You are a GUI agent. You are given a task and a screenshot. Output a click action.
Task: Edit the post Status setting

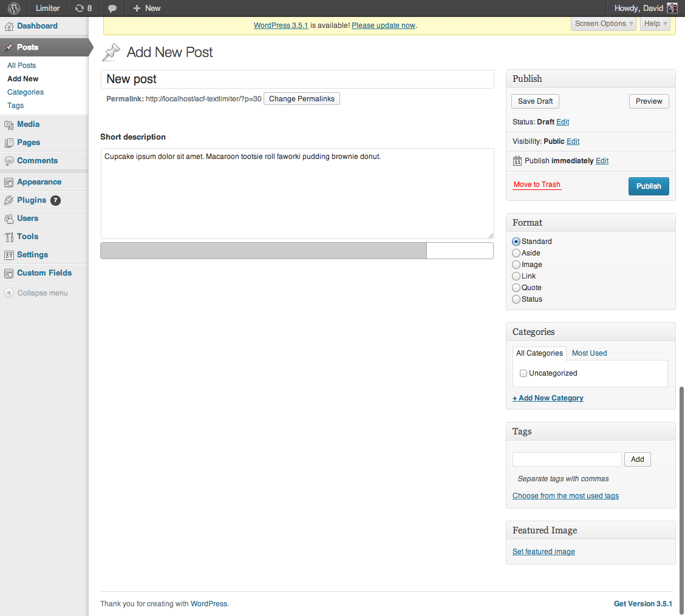point(563,122)
